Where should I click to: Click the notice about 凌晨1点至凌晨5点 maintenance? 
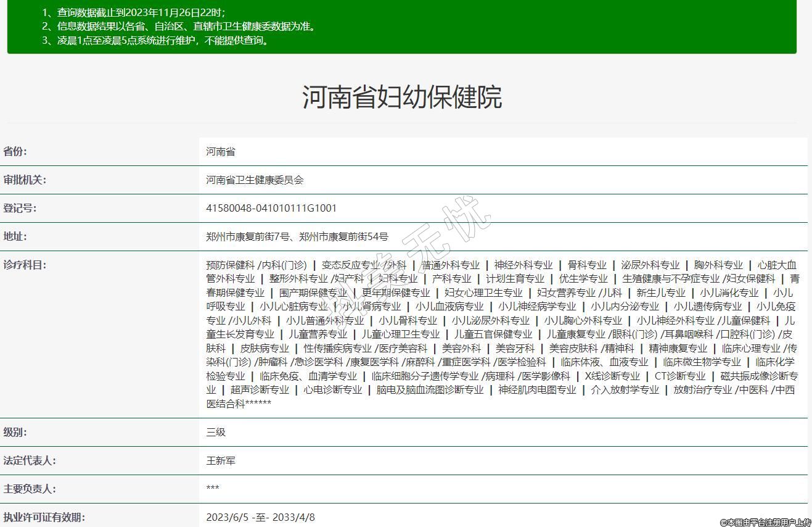click(155, 41)
